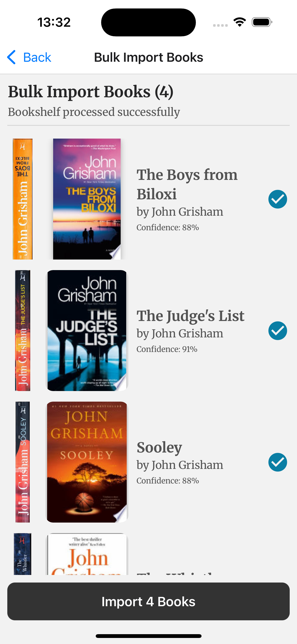The image size is (297, 644).
Task: Select the Sooley book cover thumbnail
Action: [87, 462]
